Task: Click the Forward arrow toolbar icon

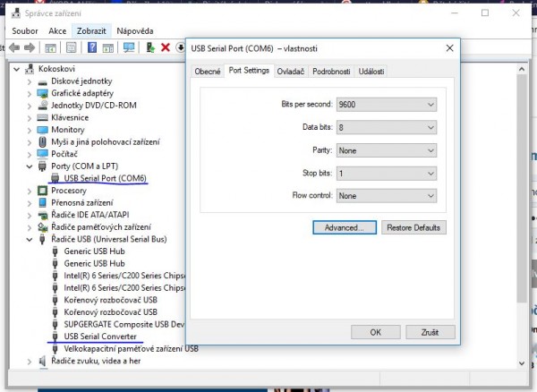Action: pyautogui.click(x=30, y=47)
